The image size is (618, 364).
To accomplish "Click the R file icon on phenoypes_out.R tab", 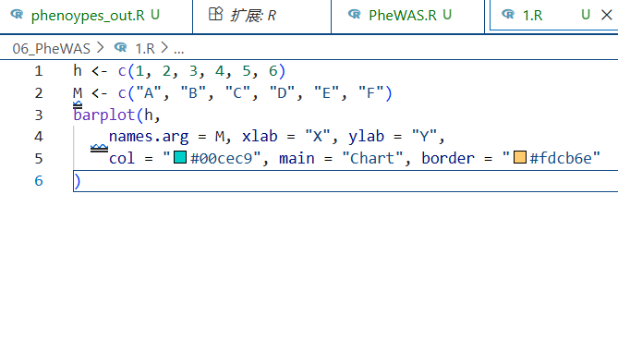I will point(17,15).
